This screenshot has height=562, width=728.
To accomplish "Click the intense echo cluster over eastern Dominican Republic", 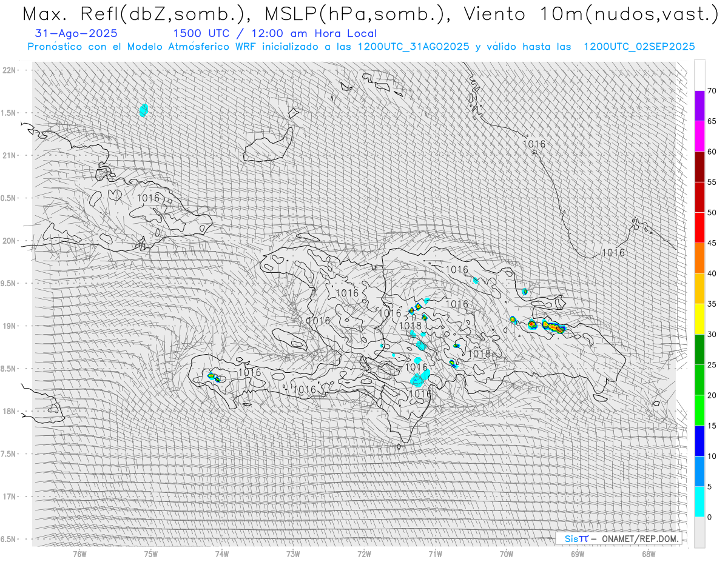I will (553, 327).
